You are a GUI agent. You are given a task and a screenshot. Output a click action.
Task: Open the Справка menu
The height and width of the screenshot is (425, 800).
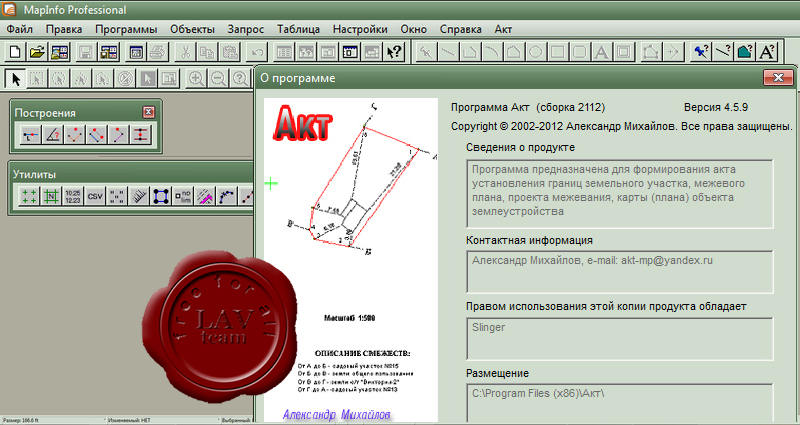click(x=461, y=29)
